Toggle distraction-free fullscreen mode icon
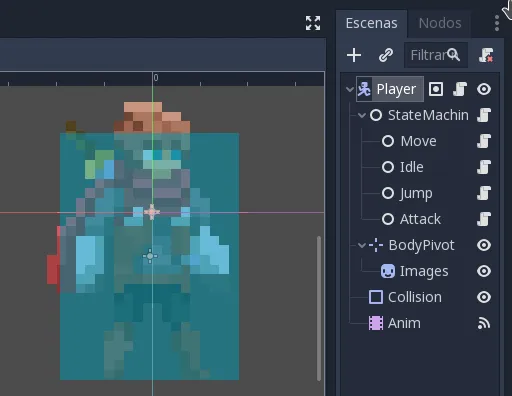The image size is (512, 396). (x=313, y=23)
